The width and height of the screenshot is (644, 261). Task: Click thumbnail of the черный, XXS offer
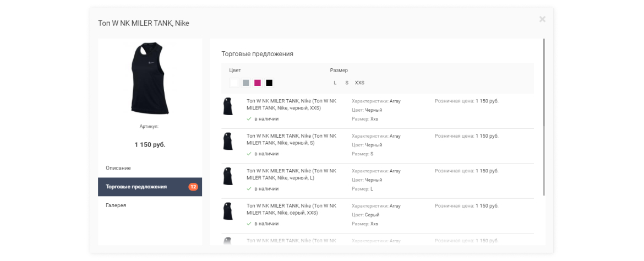228,106
